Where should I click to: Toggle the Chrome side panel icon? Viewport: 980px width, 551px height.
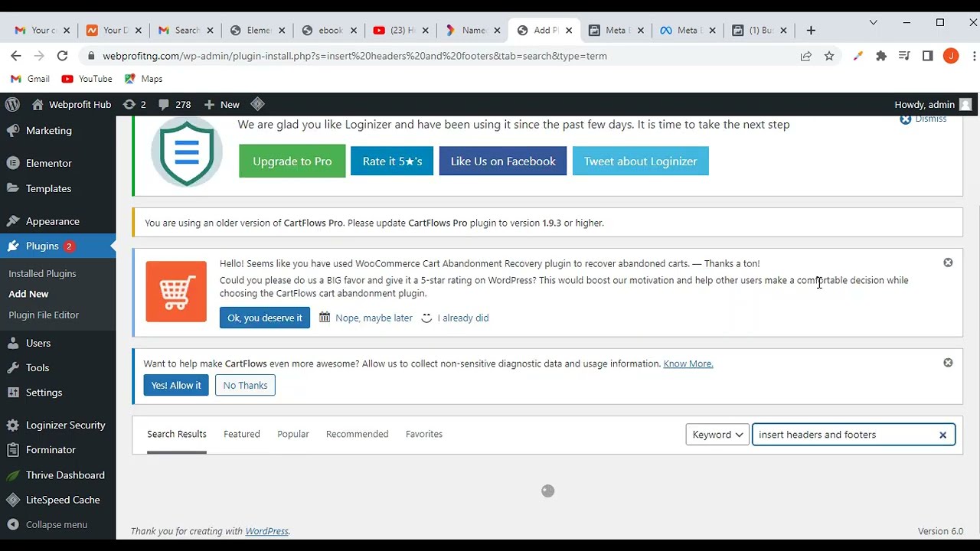(928, 56)
